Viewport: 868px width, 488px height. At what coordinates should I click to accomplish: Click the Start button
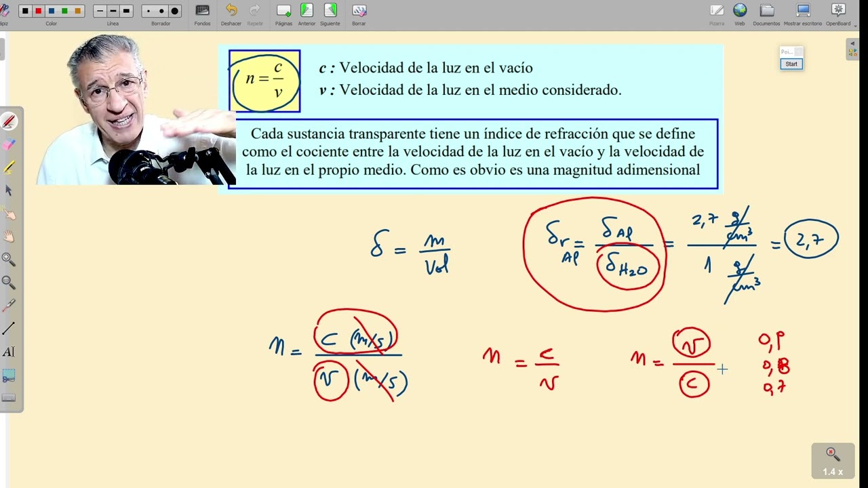791,64
